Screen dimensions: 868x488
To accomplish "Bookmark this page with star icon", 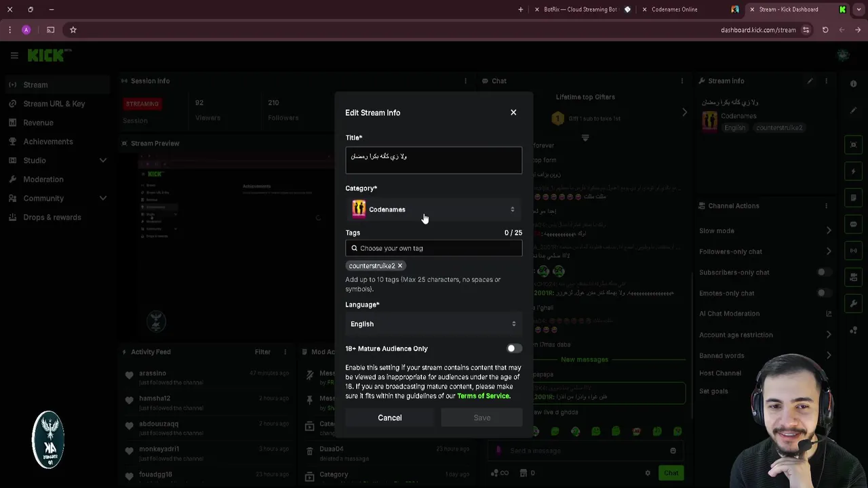I will coord(73,30).
